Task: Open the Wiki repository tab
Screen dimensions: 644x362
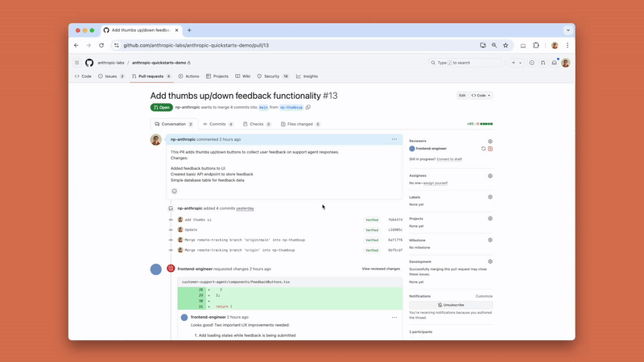Action: pyautogui.click(x=243, y=76)
